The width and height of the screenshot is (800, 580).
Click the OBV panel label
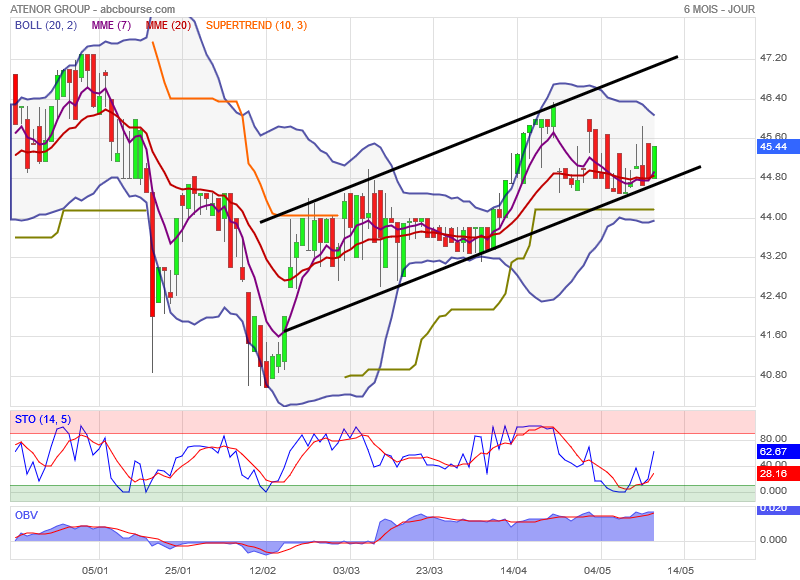25,514
